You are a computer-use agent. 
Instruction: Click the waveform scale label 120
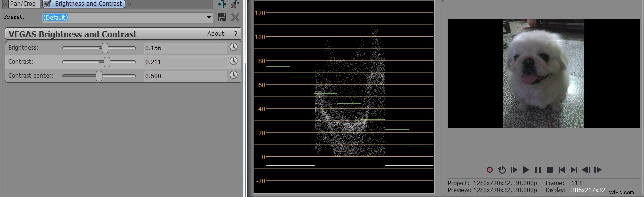[260, 13]
